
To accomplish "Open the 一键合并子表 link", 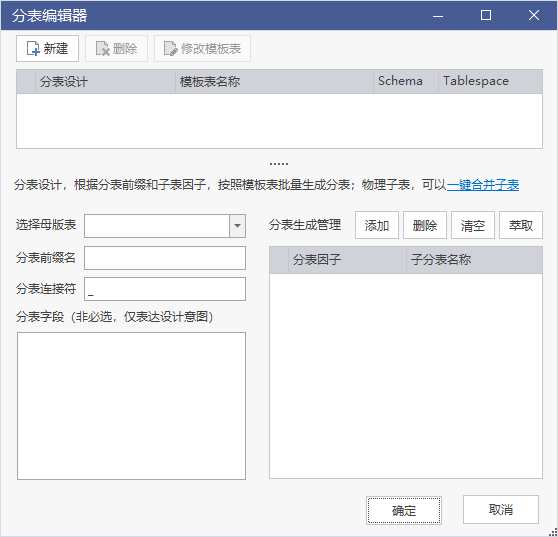I will pyautogui.click(x=483, y=185).
